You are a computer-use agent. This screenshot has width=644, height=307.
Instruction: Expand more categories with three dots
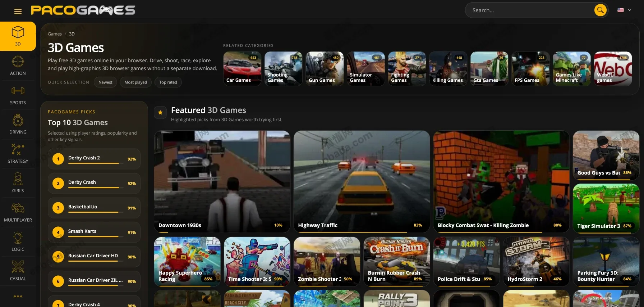(x=18, y=297)
